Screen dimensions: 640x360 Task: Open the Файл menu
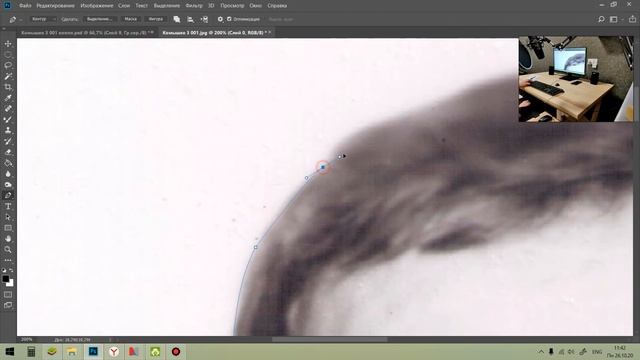[25, 6]
